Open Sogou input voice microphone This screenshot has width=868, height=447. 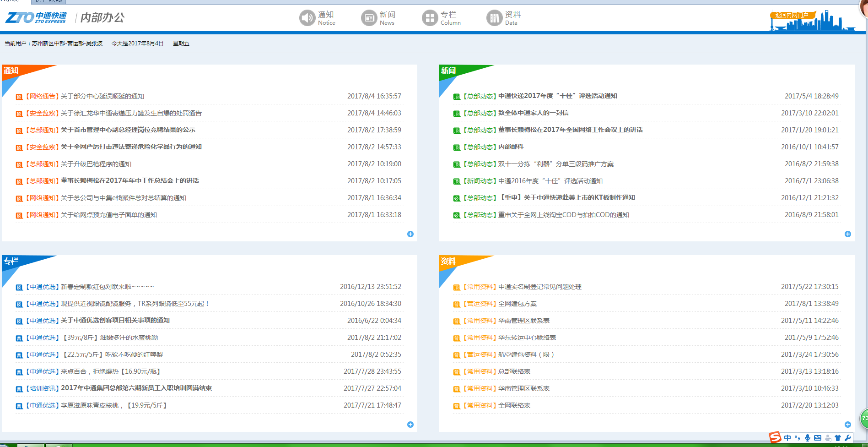tap(808, 438)
